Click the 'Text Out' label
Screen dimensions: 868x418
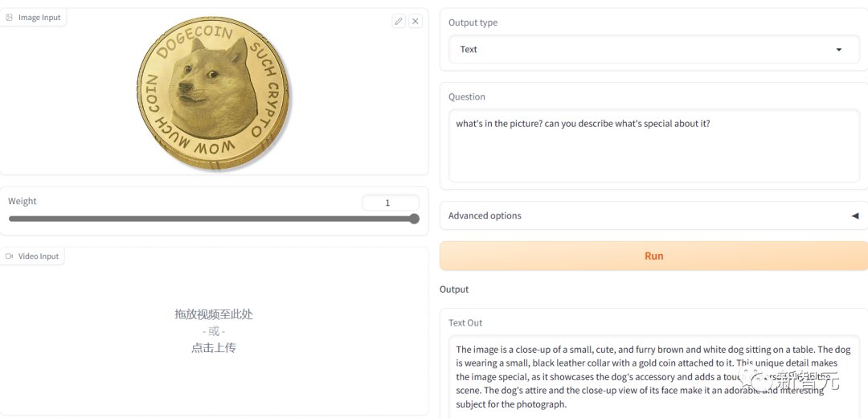[465, 322]
